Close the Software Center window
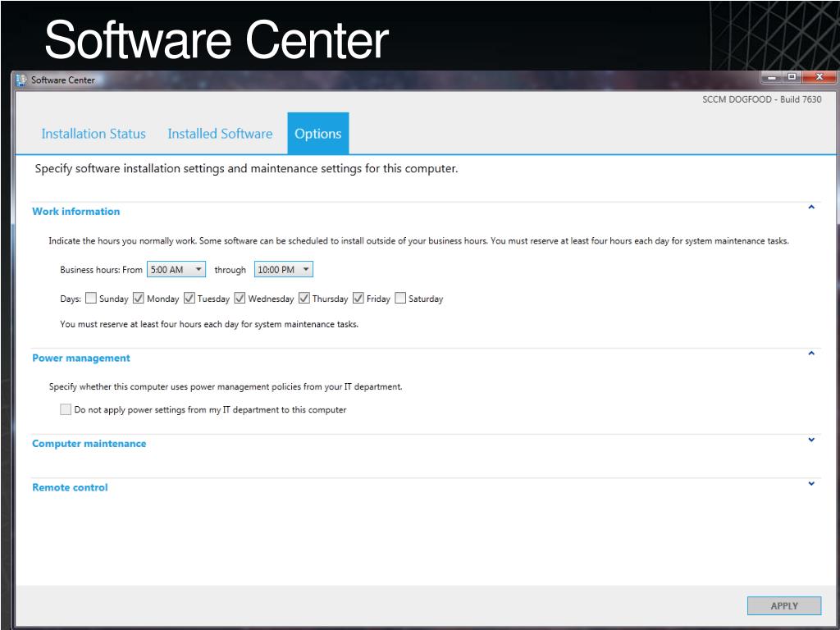This screenshot has height=630, width=840. pos(819,78)
